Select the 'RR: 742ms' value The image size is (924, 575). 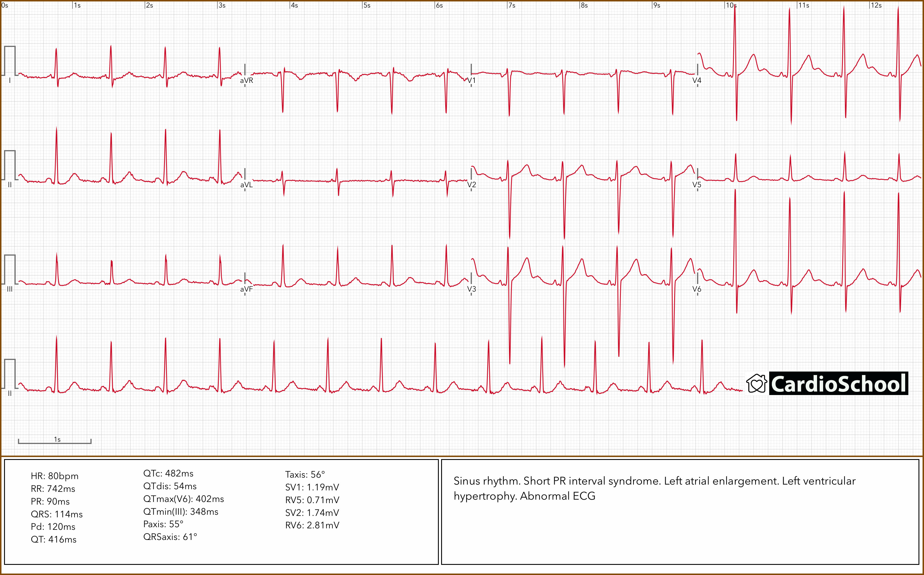[x=53, y=489]
